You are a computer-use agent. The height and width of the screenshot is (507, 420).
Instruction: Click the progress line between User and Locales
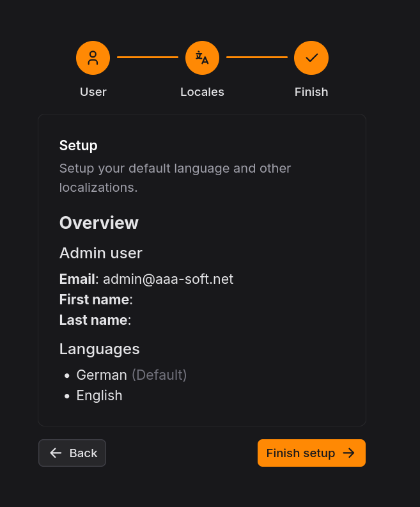148,58
